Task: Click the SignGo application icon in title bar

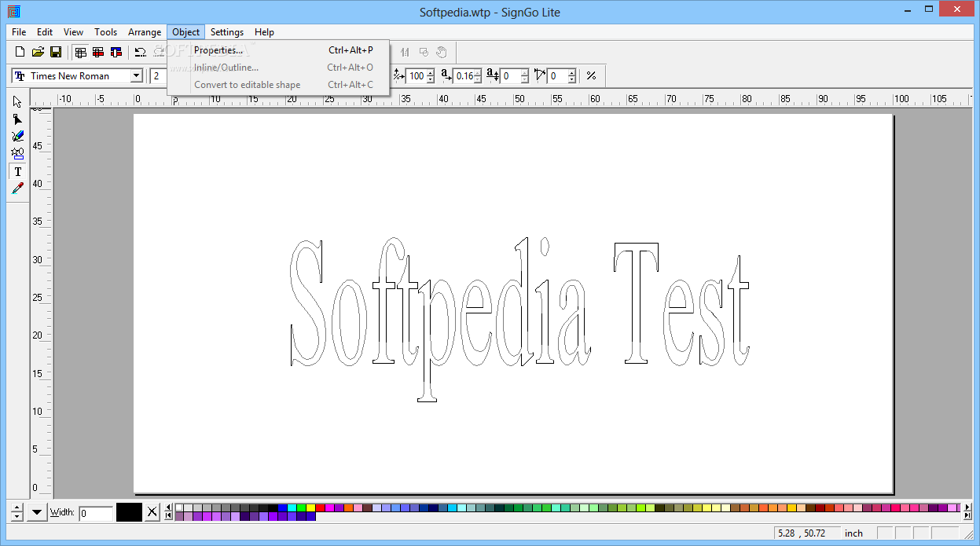Action: (13, 12)
